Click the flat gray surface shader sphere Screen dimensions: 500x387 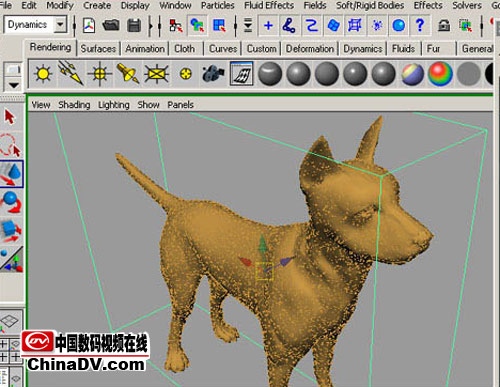tap(469, 74)
